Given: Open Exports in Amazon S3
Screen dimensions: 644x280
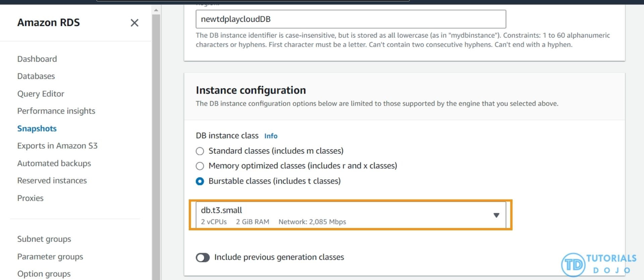Looking at the screenshot, I should tap(58, 146).
